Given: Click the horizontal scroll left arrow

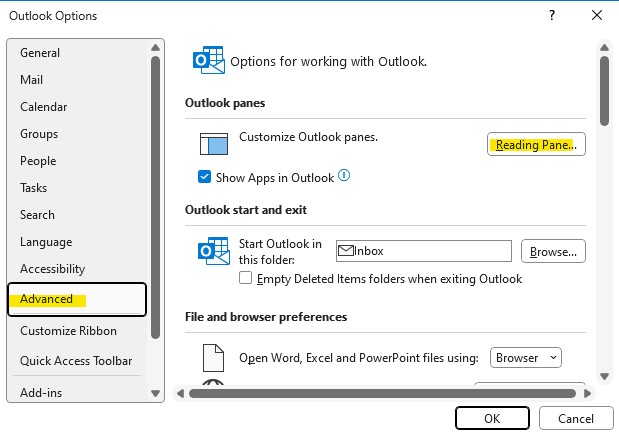Looking at the screenshot, I should 180,394.
